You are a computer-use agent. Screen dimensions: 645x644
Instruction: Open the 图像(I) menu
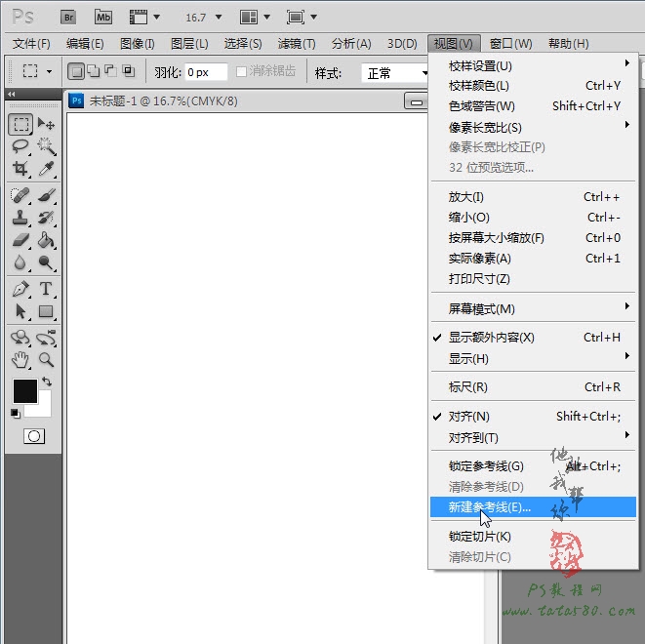(137, 43)
